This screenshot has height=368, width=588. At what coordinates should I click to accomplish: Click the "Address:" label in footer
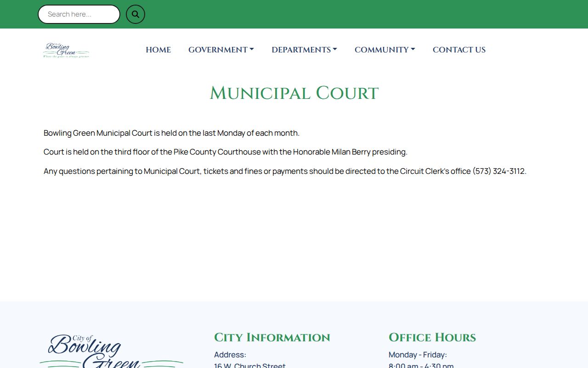coord(230,355)
